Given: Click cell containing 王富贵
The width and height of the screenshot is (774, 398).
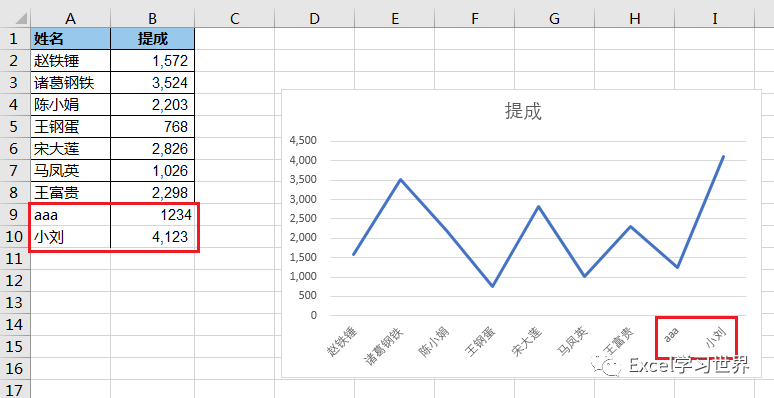Looking at the screenshot, I should coord(71,193).
